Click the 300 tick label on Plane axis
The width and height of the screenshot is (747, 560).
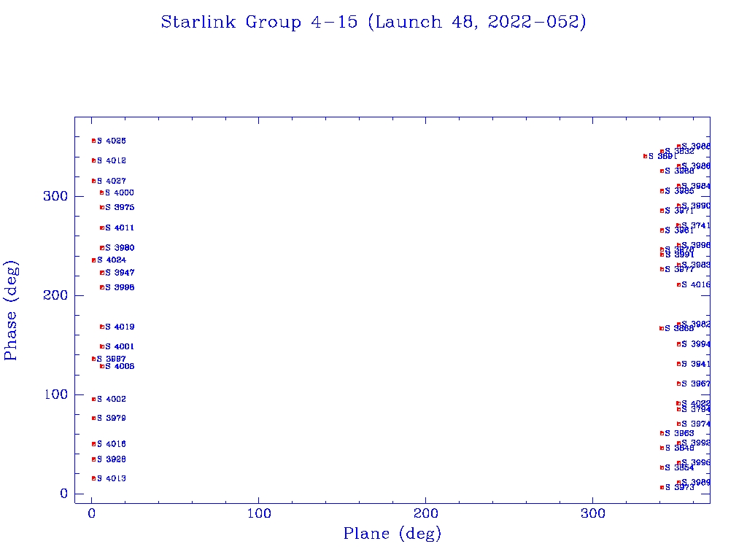tap(592, 513)
